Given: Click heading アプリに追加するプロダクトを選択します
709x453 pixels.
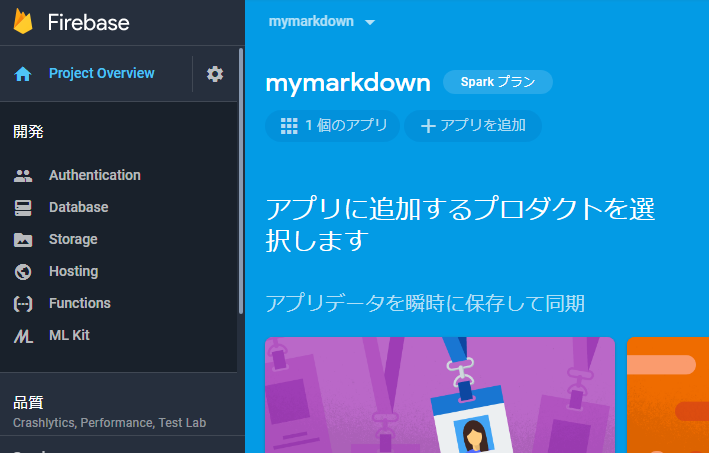Looking at the screenshot, I should tap(460, 225).
